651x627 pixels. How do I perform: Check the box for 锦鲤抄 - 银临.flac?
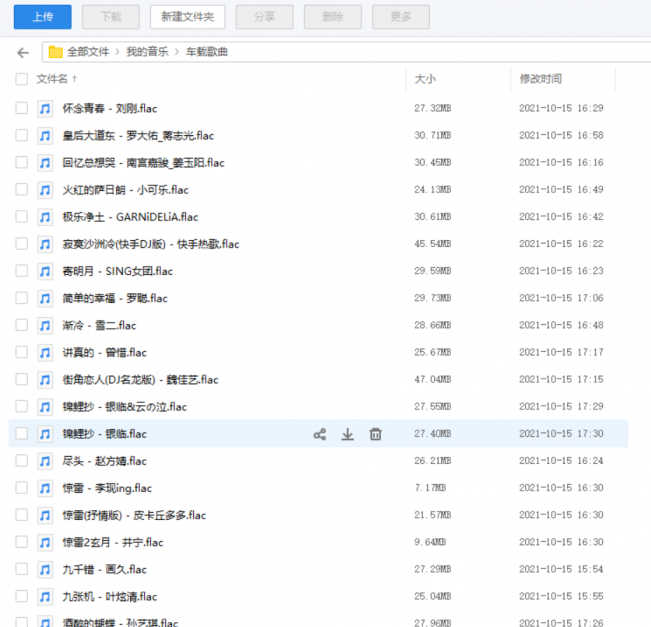pos(22,434)
